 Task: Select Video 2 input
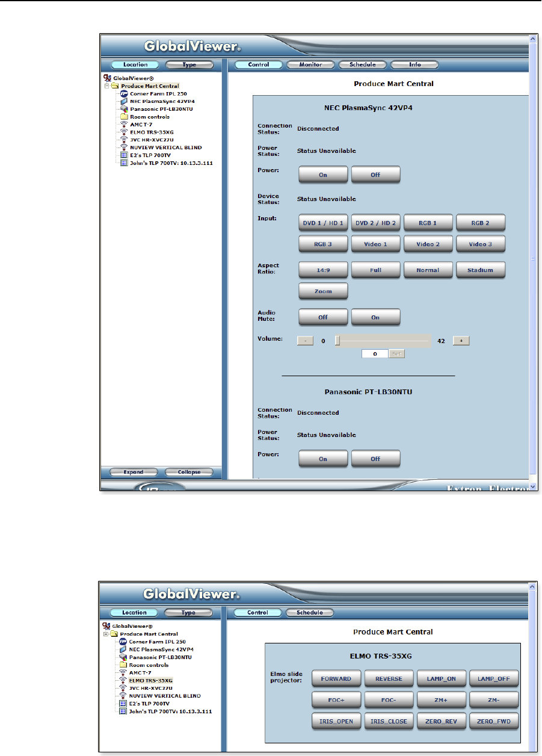coord(428,244)
